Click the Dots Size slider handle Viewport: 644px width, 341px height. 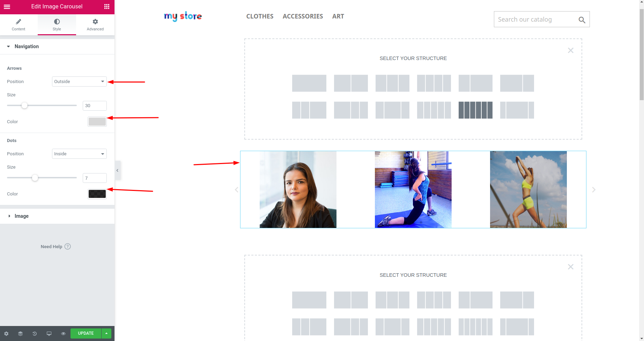[x=35, y=178]
